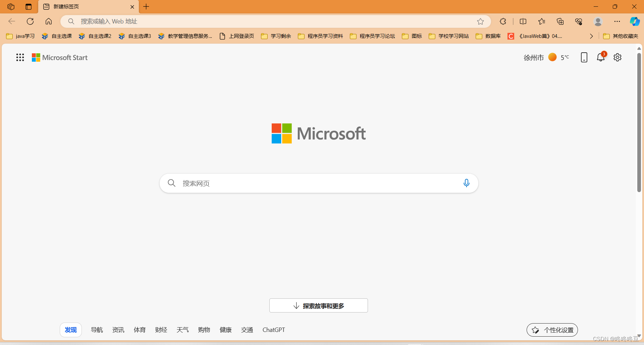Open the tab actions menu icon

point(29,7)
